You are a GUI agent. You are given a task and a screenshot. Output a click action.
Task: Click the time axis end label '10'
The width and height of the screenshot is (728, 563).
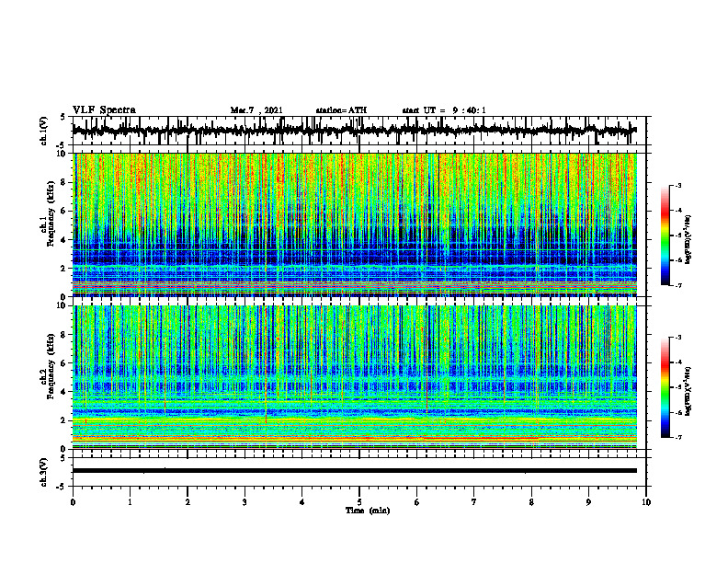coord(646,502)
